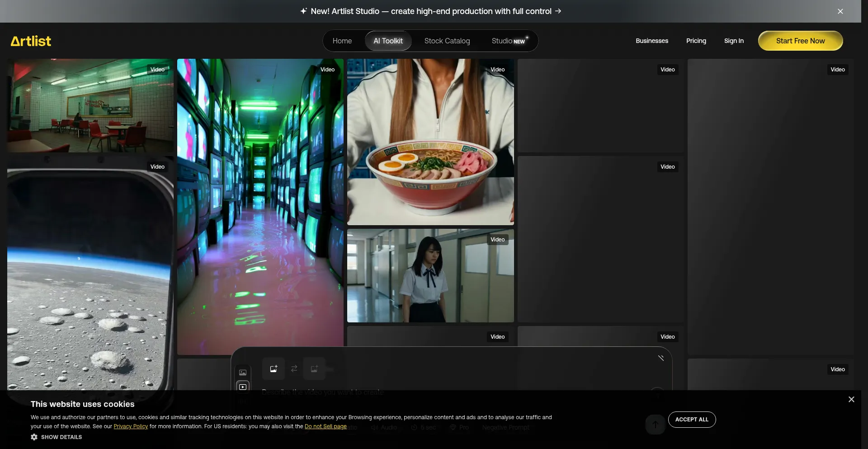Select the video generation mode icon
The width and height of the screenshot is (868, 449).
(243, 387)
